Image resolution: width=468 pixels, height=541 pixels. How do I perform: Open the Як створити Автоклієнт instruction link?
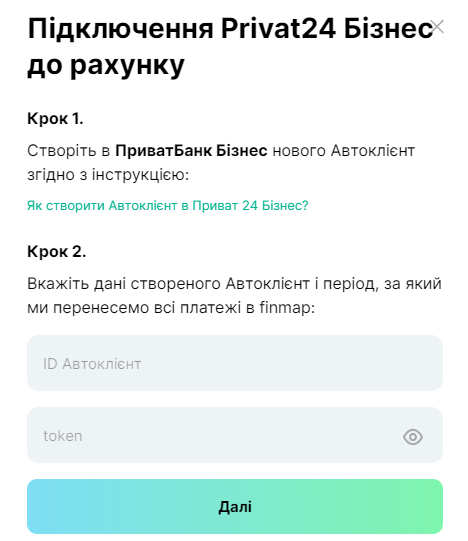[x=168, y=206]
